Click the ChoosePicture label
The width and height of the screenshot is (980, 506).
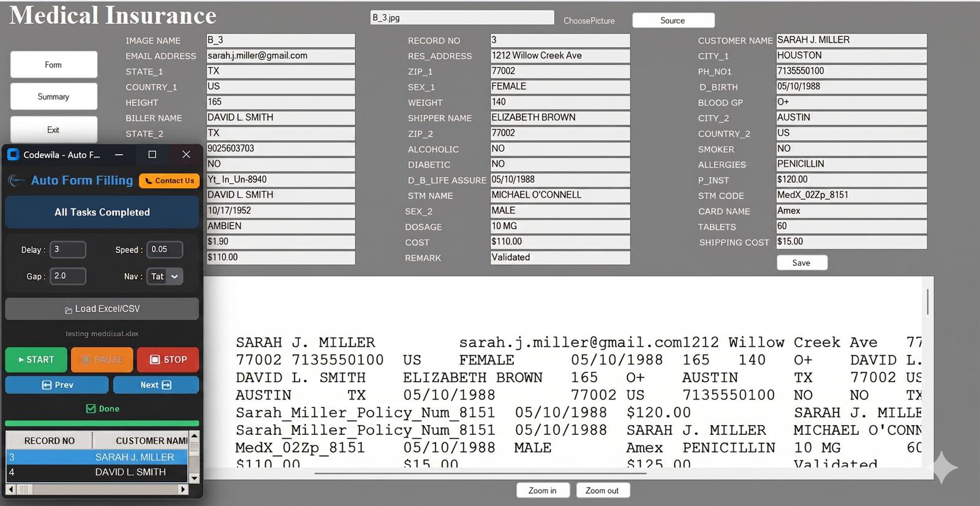(589, 21)
